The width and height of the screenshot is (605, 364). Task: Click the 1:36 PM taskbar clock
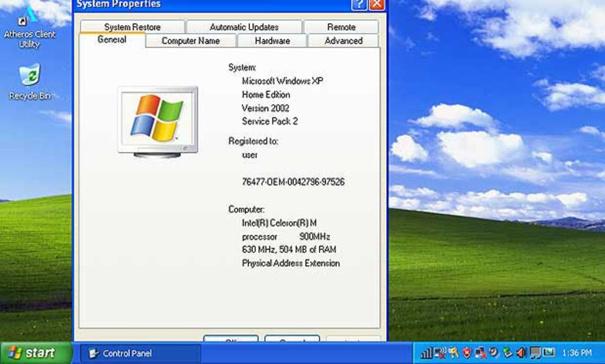[x=577, y=353]
